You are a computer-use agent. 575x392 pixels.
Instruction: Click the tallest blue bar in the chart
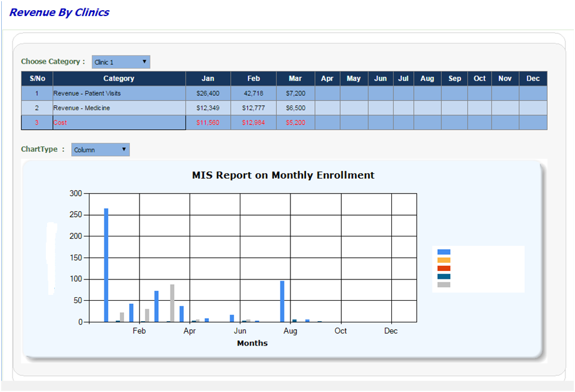point(106,265)
